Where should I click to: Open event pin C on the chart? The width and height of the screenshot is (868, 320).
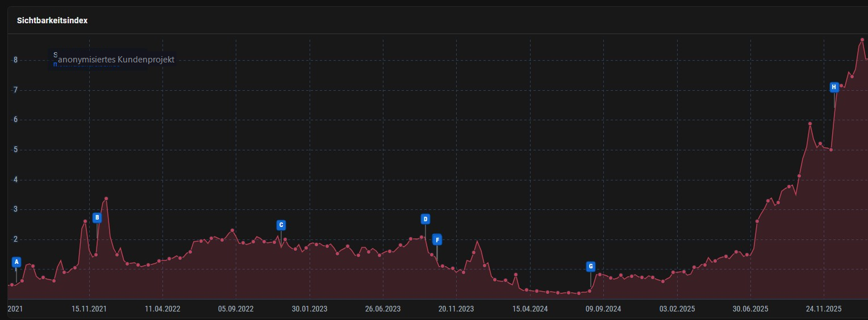coord(281,225)
